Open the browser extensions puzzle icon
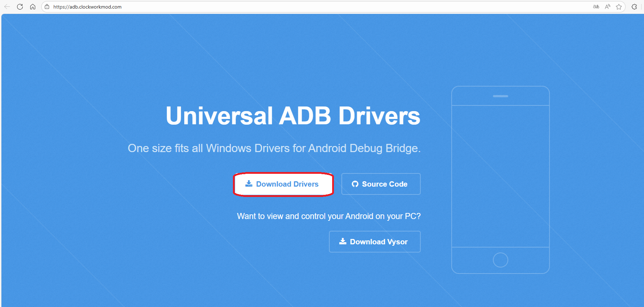The image size is (644, 307). [634, 7]
